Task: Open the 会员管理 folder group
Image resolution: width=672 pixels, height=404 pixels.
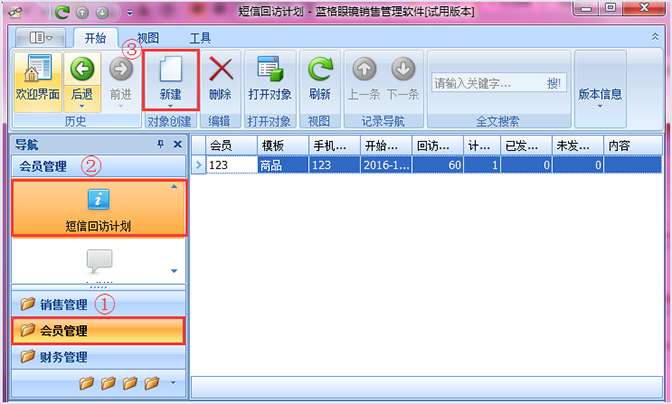Action: (x=99, y=330)
